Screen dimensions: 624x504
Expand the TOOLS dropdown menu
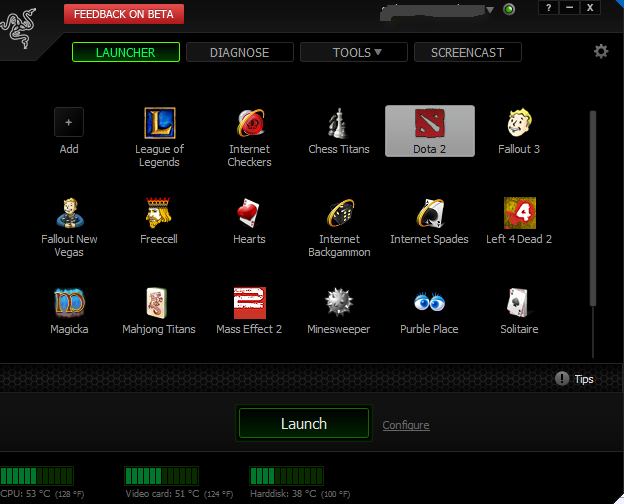pos(354,52)
